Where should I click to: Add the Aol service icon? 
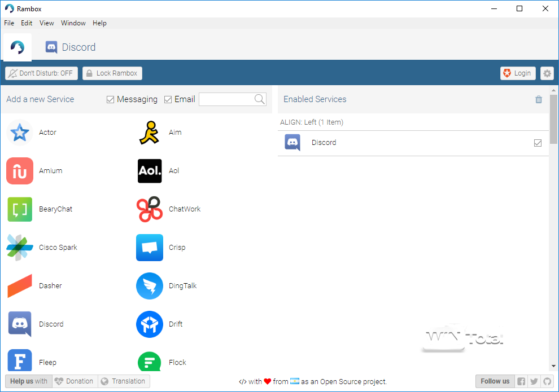150,171
